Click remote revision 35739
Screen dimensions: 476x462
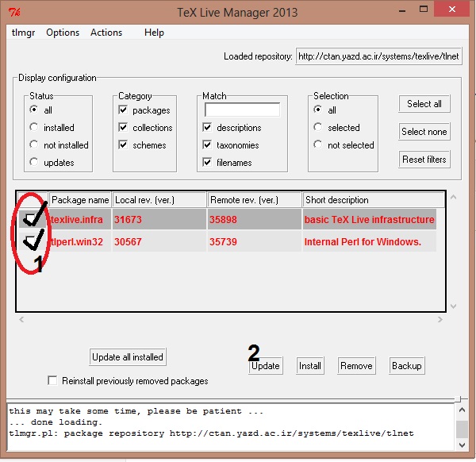coord(223,242)
